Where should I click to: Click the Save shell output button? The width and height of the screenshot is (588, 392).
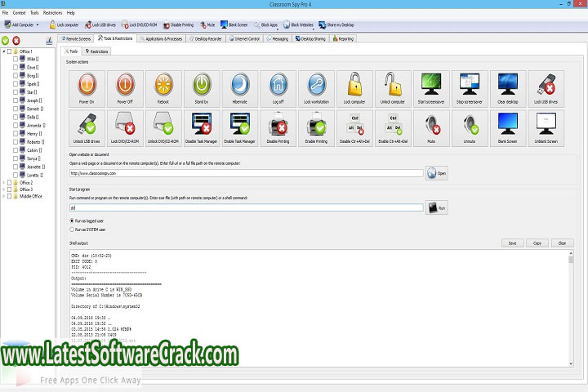coord(512,243)
